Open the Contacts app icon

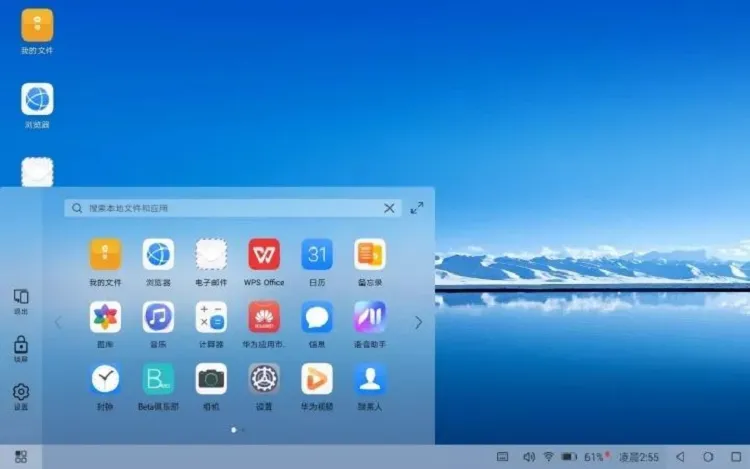point(370,379)
